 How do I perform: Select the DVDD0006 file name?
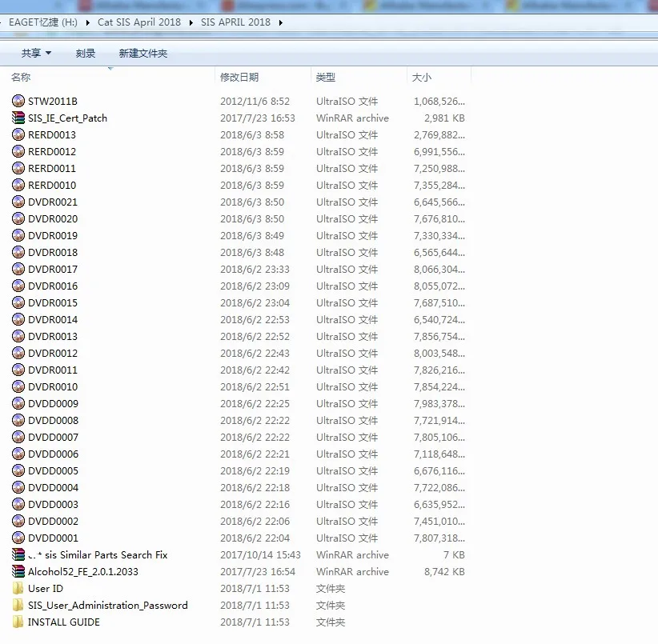pyautogui.click(x=54, y=454)
